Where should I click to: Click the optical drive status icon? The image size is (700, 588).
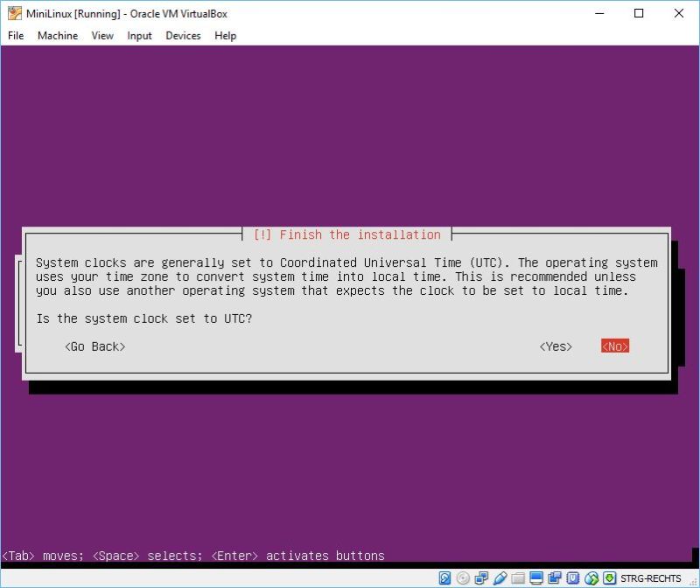[462, 578]
